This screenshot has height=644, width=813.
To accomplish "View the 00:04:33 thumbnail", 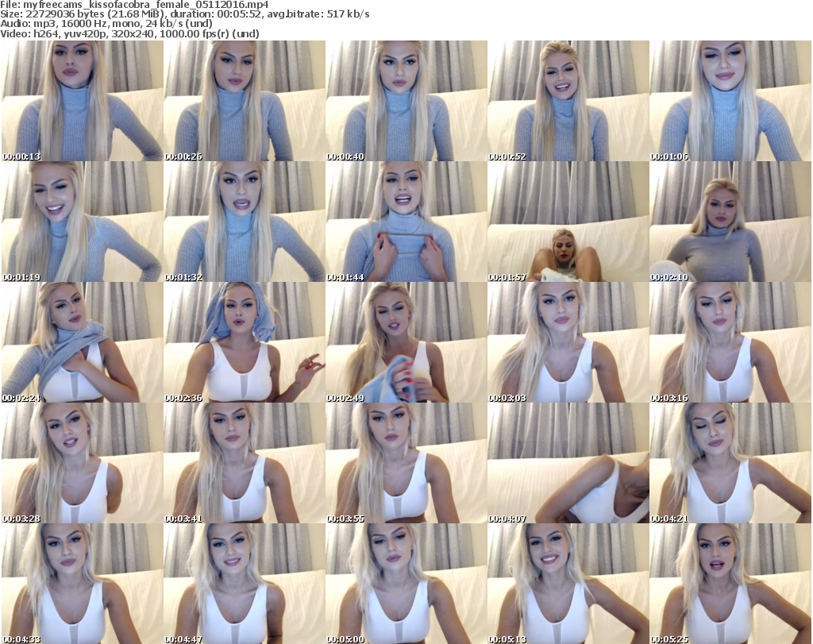I will [x=82, y=584].
